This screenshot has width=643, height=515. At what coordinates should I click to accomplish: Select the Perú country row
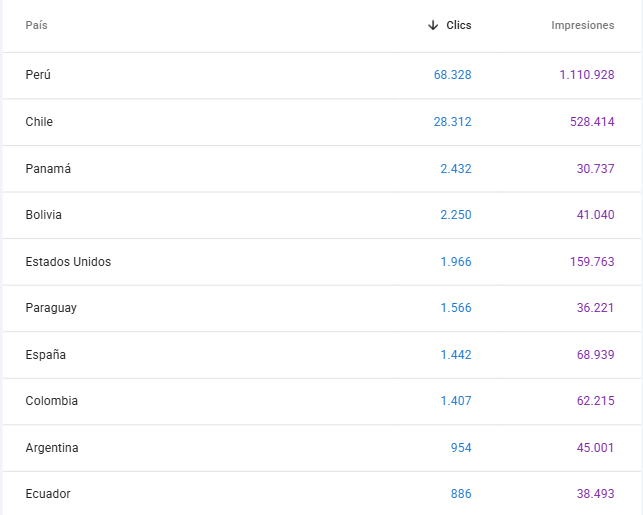click(x=322, y=75)
